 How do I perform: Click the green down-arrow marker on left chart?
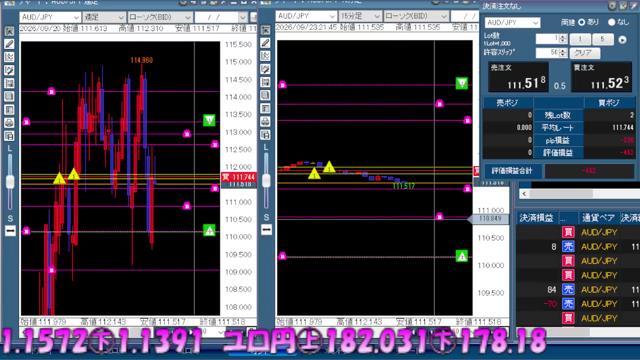(209, 120)
